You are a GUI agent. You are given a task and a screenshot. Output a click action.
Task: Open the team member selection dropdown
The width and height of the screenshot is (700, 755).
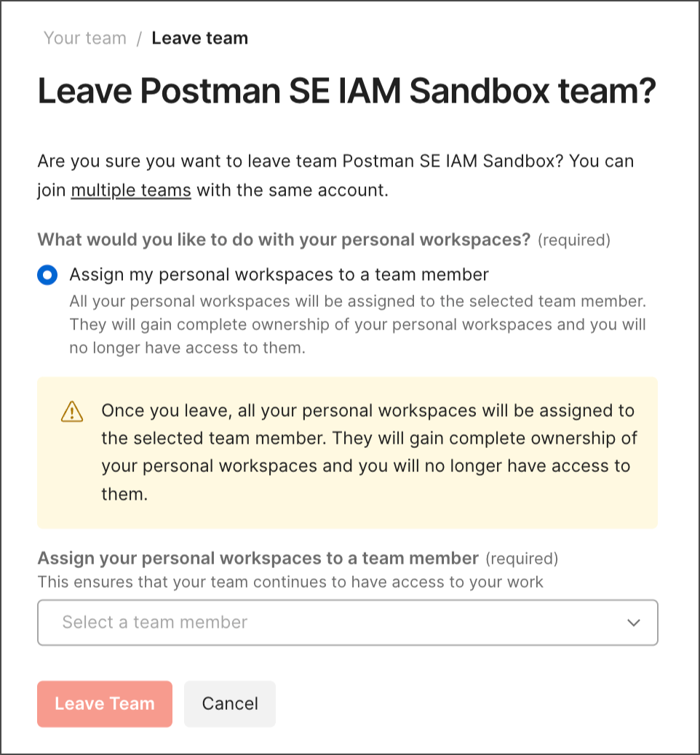[x=347, y=623]
